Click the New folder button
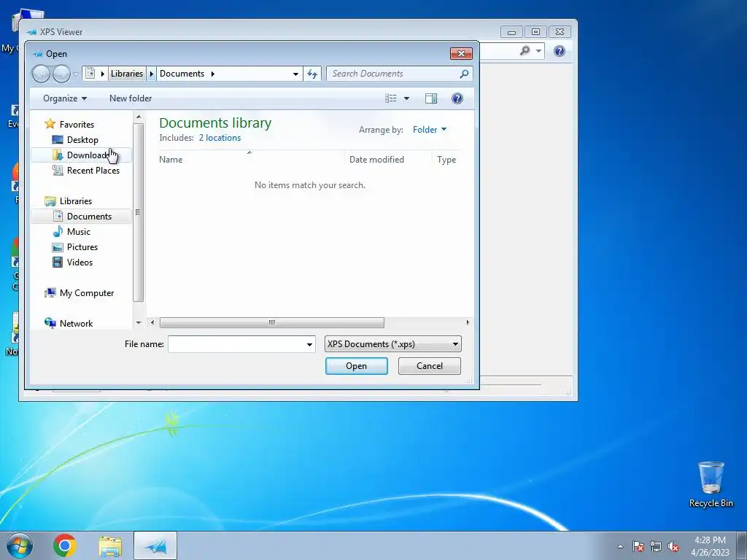The image size is (747, 560). [x=131, y=98]
